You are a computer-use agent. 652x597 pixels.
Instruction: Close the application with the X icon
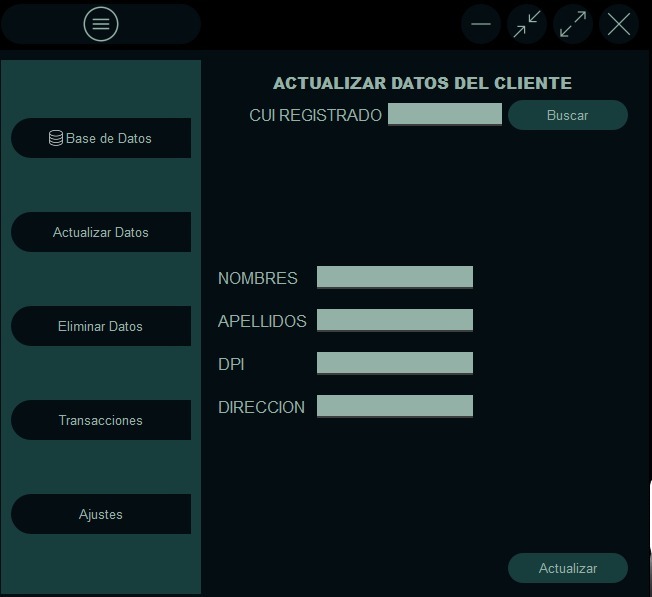pos(619,24)
